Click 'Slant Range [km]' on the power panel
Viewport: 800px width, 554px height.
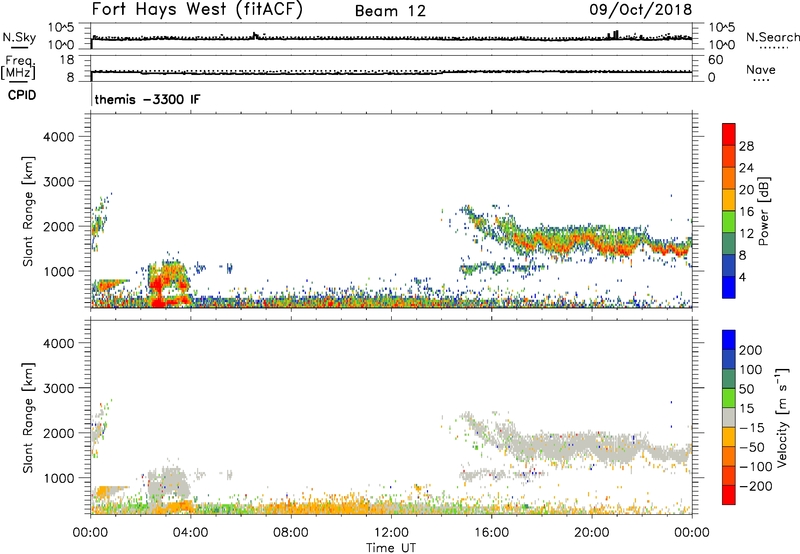tap(28, 211)
